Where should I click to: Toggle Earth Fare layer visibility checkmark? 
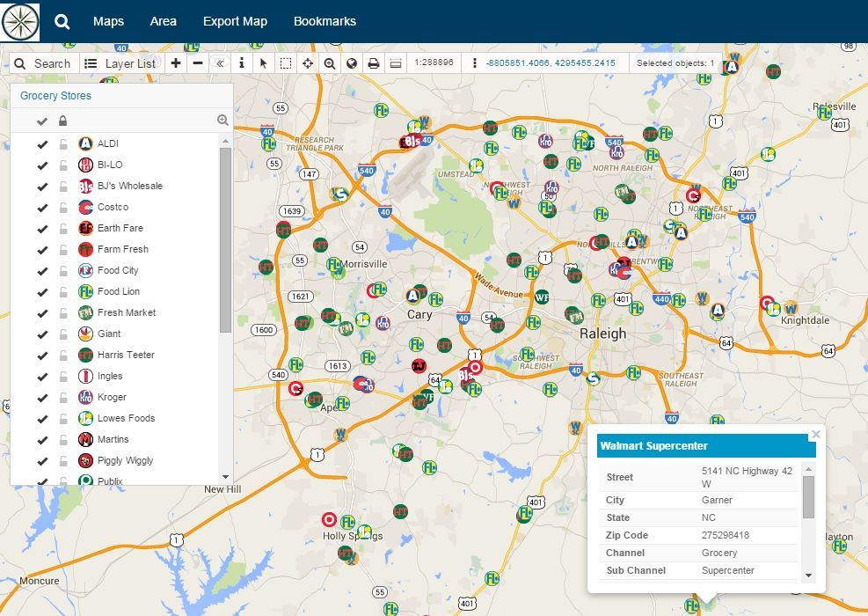coord(42,228)
